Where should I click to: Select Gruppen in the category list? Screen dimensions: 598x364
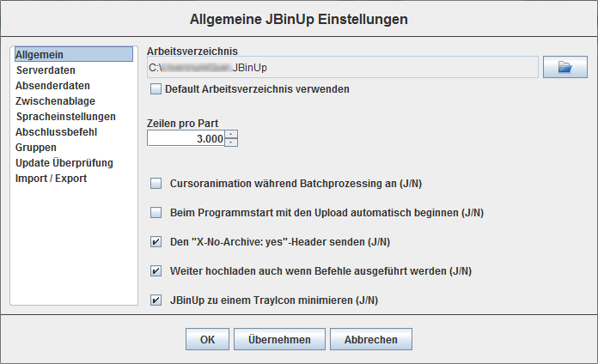point(36,148)
